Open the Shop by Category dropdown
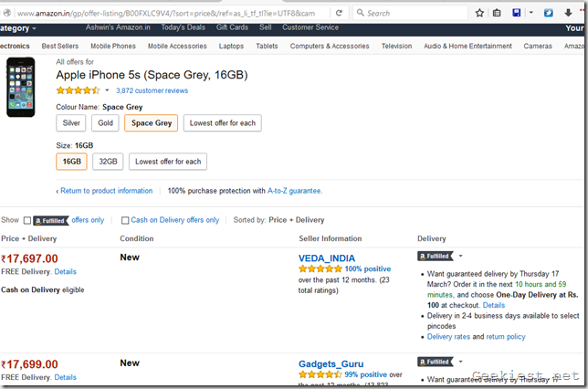This screenshot has height=389, width=588. click(18, 28)
